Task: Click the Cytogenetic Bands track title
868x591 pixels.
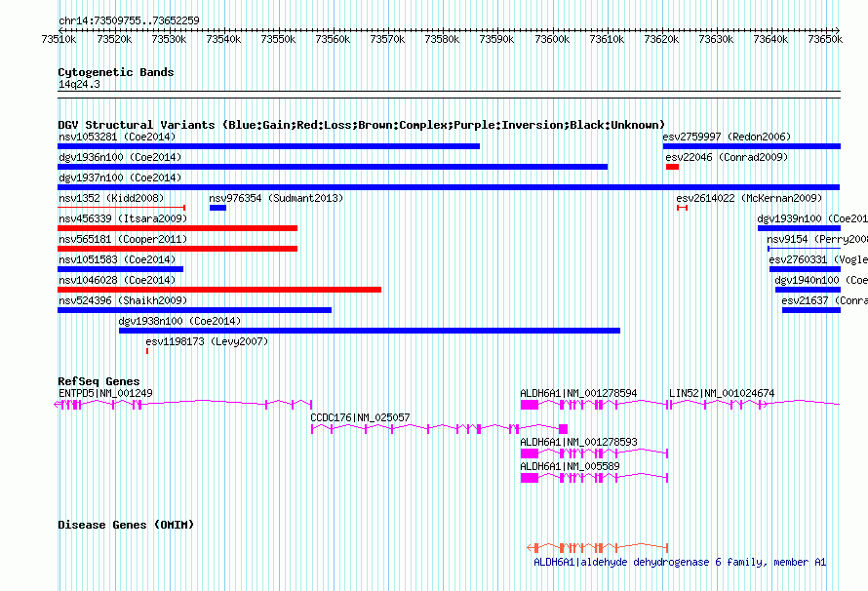Action: (x=116, y=72)
